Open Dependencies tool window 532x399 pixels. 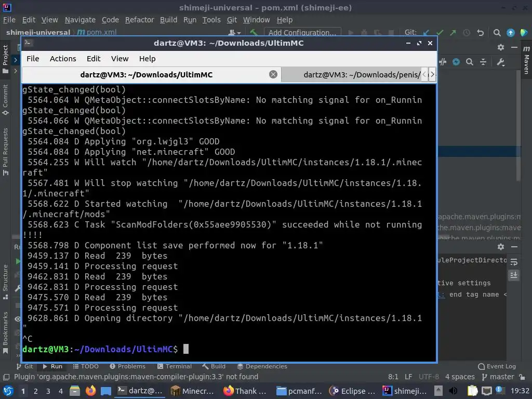262,366
